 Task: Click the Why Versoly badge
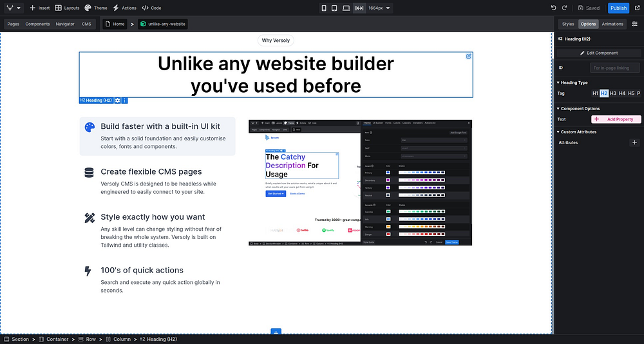point(276,41)
